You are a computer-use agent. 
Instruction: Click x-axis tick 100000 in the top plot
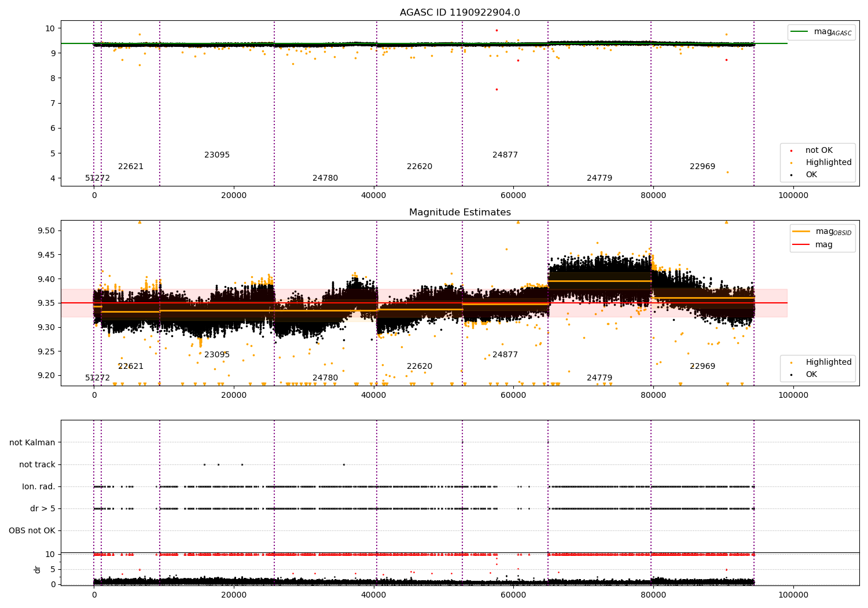[x=793, y=196]
